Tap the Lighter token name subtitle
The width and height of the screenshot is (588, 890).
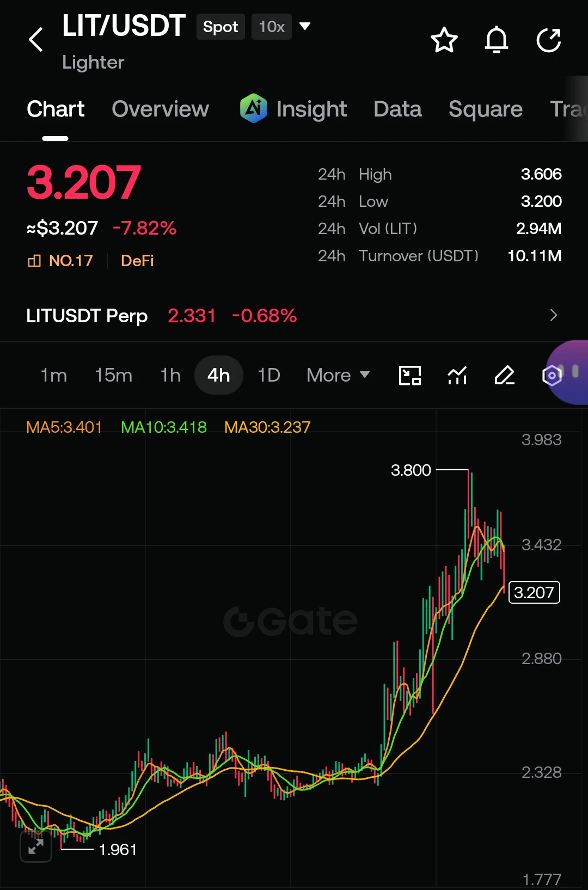point(93,63)
